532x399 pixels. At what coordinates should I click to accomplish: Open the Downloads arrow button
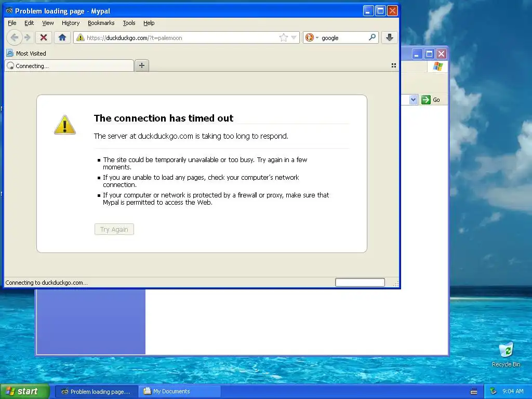(x=390, y=37)
